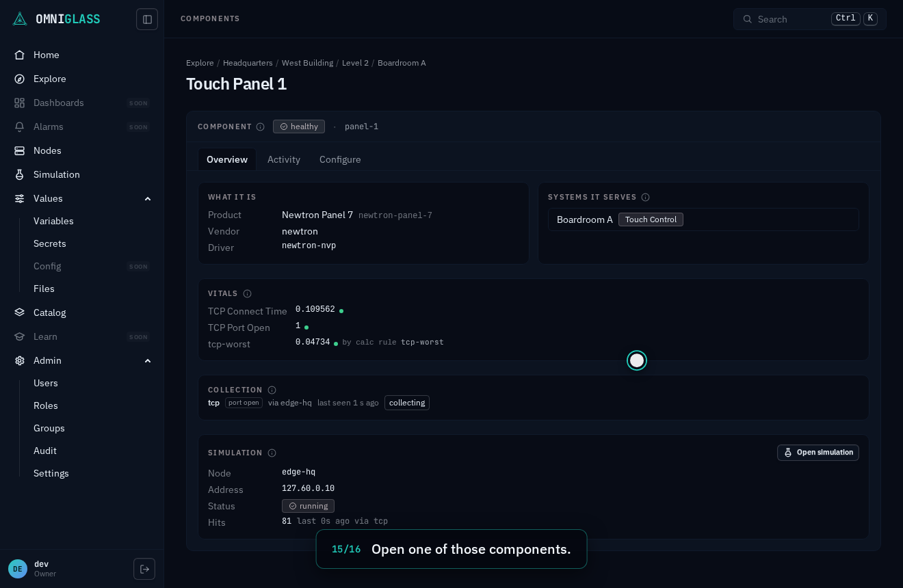Open Simulation flask icon in sidebar

tap(20, 174)
